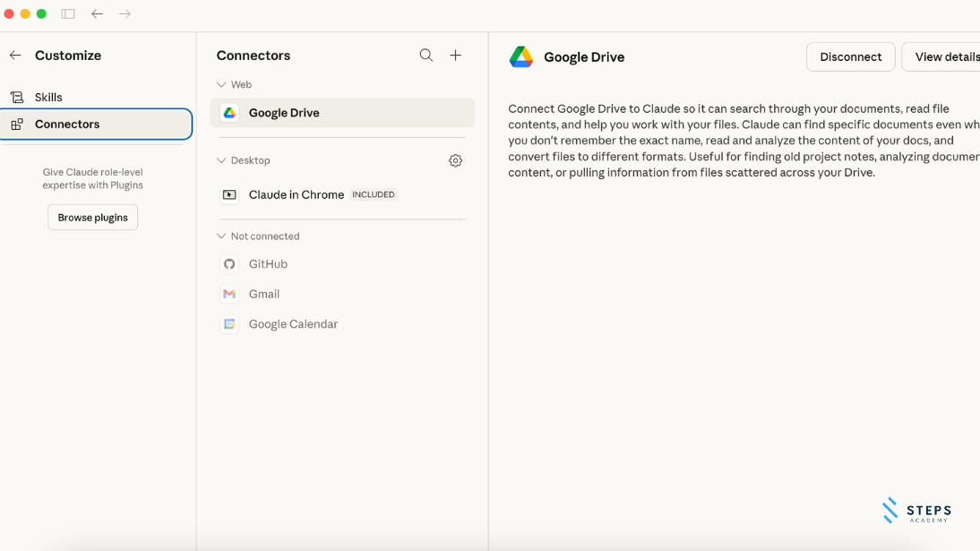
Task: Click the GitHub connector icon
Action: tap(229, 264)
